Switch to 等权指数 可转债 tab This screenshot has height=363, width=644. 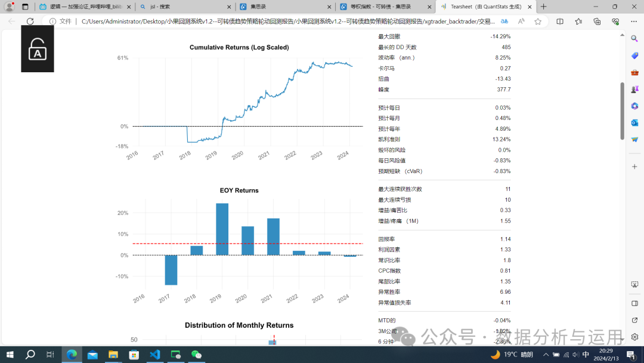(385, 7)
